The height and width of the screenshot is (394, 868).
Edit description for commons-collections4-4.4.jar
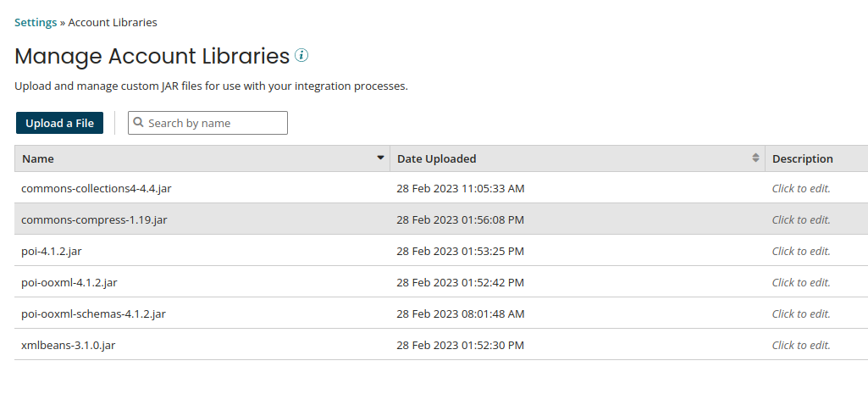click(x=801, y=188)
